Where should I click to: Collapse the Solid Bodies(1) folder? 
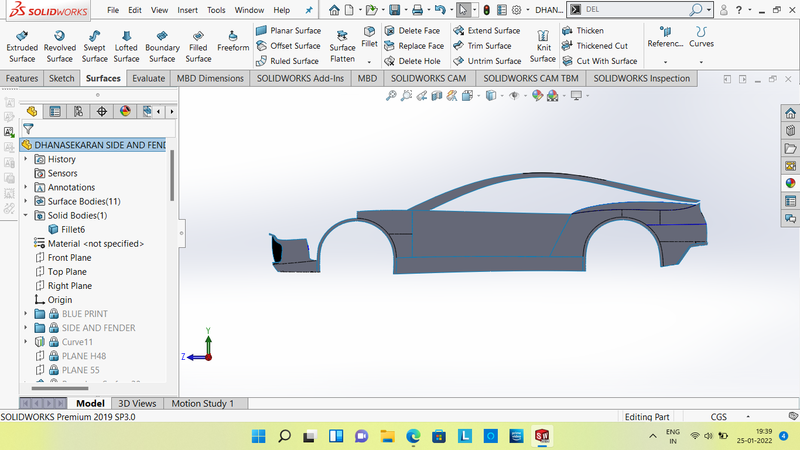(x=25, y=215)
